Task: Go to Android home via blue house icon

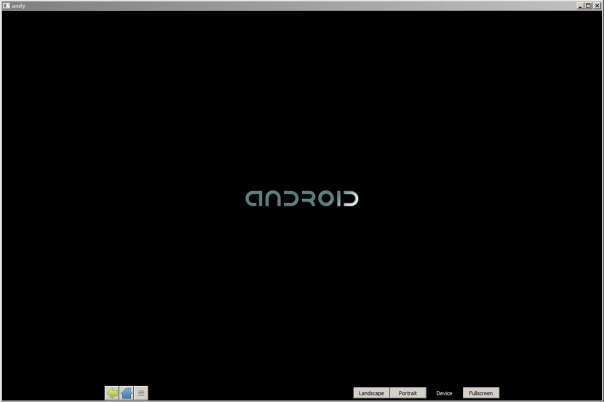Action: (x=126, y=393)
